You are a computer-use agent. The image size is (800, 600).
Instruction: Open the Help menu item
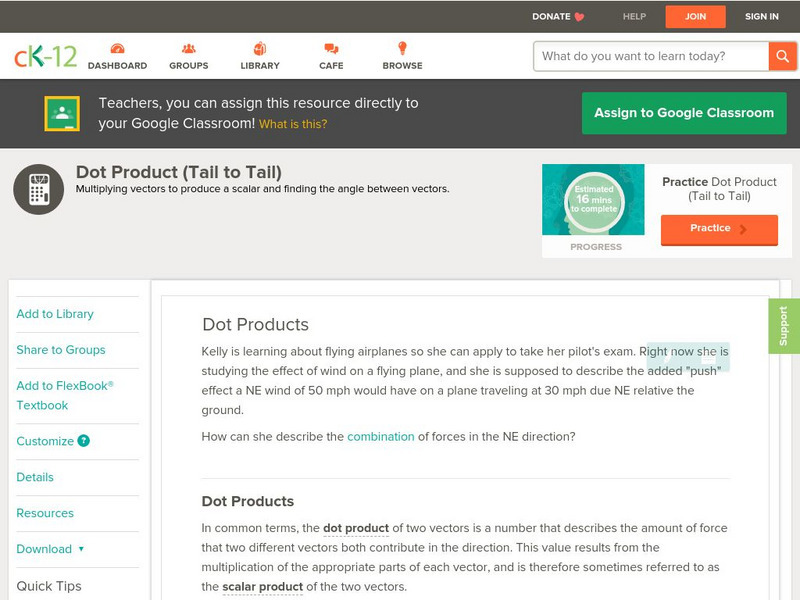coord(634,17)
